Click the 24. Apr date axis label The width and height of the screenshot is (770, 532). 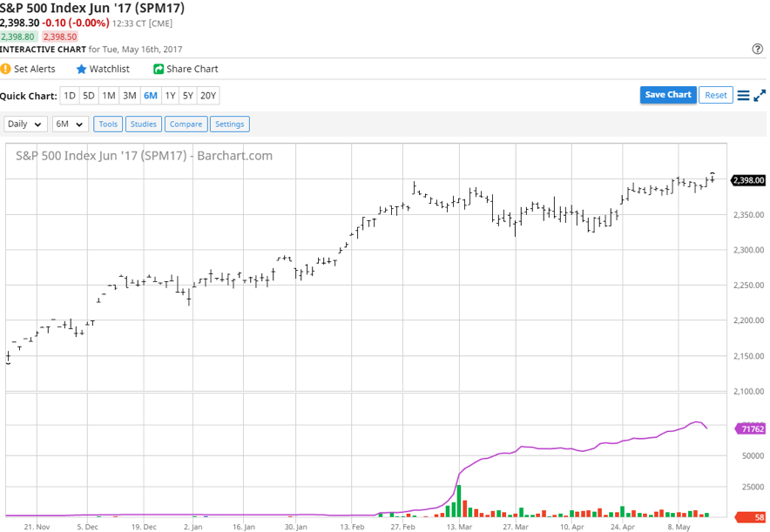[623, 527]
